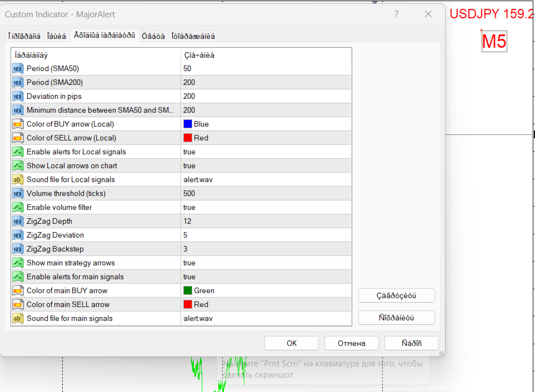Open the Green color dropdown for main BUY arrow
535x392 pixels.
click(266, 291)
